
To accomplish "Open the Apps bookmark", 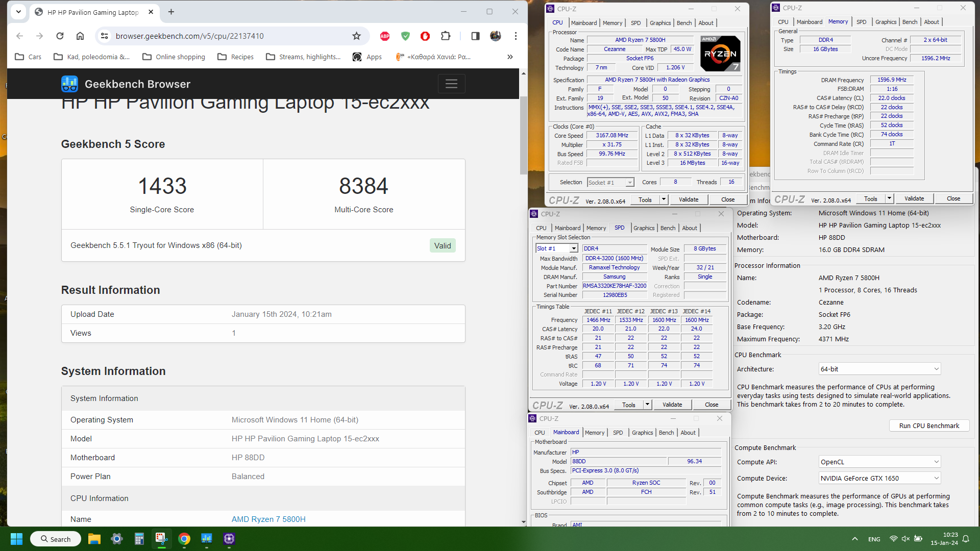I will 367,57.
